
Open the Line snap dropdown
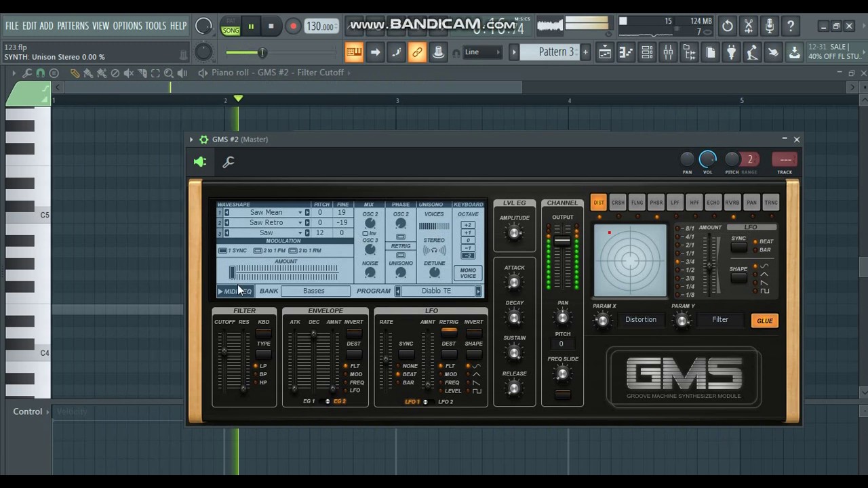tap(481, 52)
